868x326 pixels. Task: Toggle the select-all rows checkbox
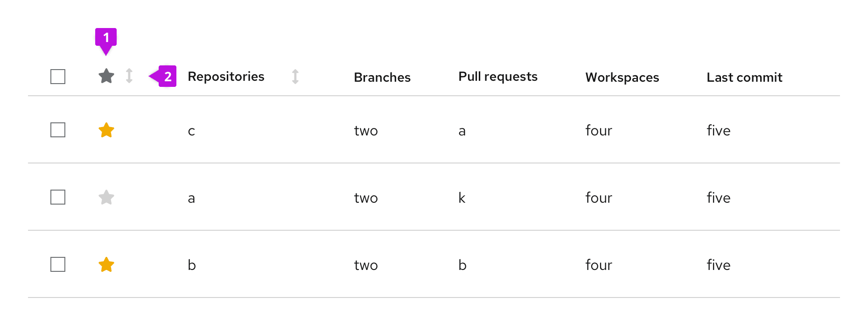pyautogui.click(x=58, y=77)
